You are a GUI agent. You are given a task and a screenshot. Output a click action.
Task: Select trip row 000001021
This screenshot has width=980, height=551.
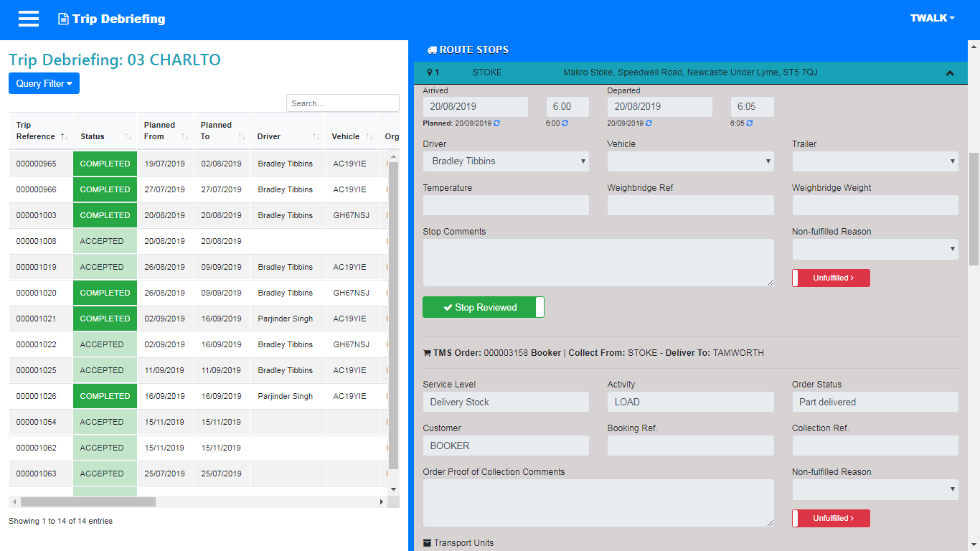(199, 319)
